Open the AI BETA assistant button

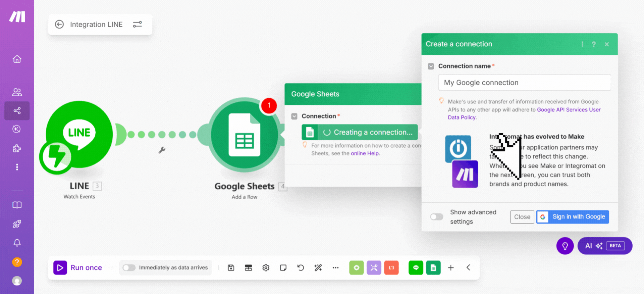click(605, 246)
